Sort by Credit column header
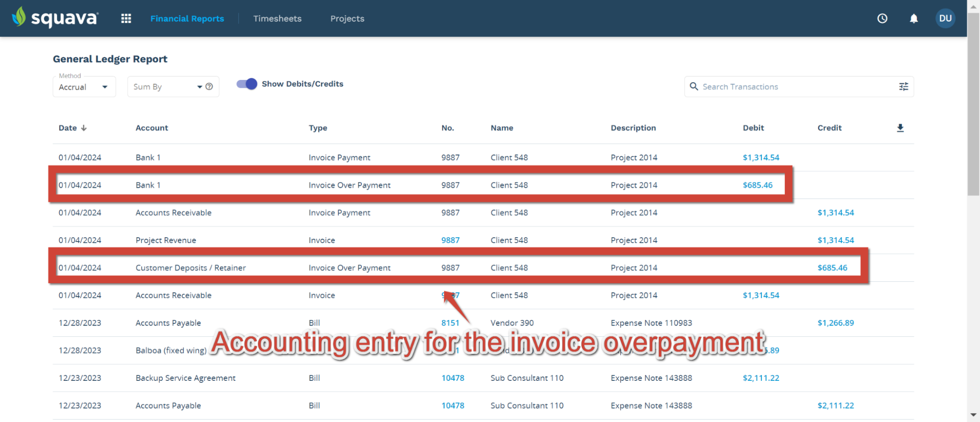Viewport: 980px width, 422px height. (829, 128)
